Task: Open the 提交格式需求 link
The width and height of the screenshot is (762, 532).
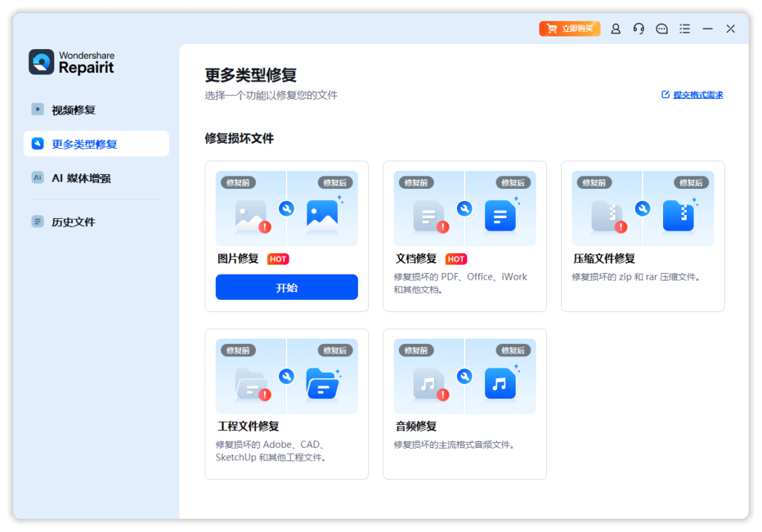Action: [x=698, y=94]
